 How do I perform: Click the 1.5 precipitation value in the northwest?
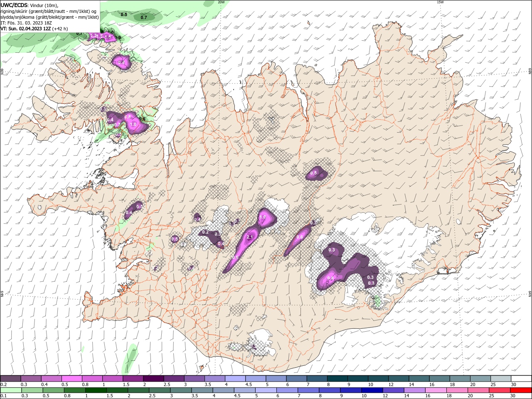(x=108, y=37)
